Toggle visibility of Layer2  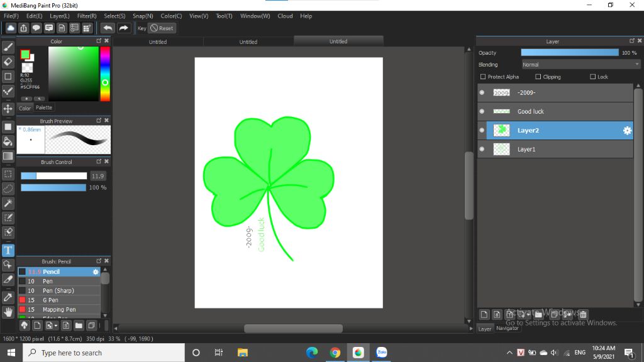(x=482, y=131)
